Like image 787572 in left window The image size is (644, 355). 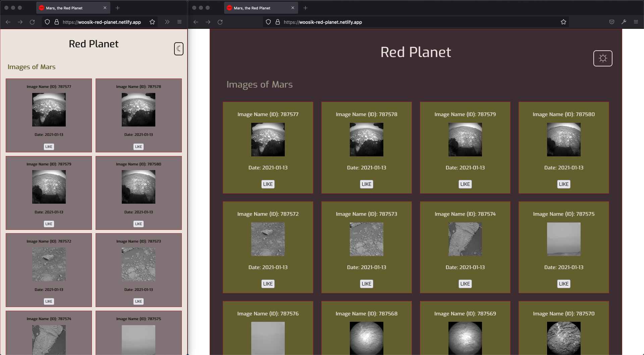[49, 301]
